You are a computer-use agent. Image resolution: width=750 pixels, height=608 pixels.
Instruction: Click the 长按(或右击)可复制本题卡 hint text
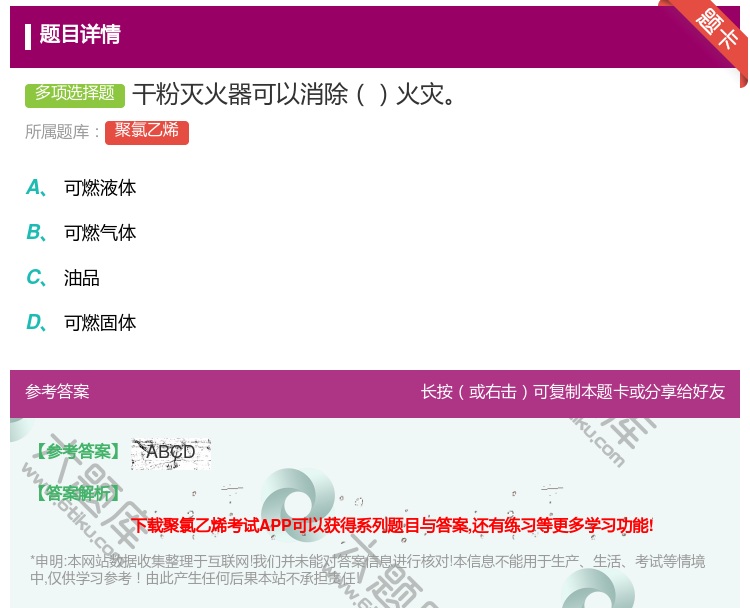[573, 392]
